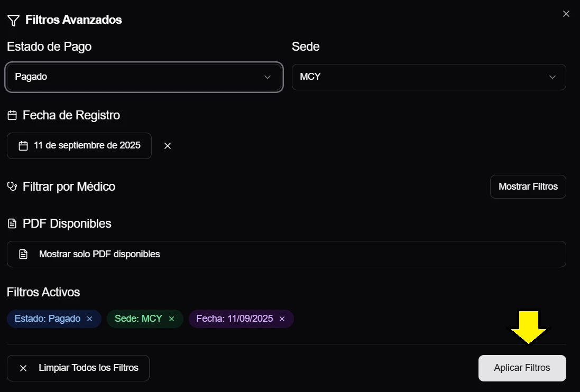Image resolution: width=580 pixels, height=392 pixels.
Task: Click the chevron in the Pagado selector
Action: click(268, 77)
